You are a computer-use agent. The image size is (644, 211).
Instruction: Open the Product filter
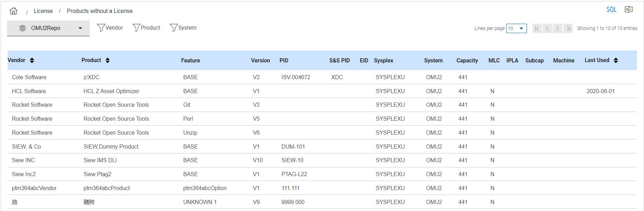click(x=147, y=28)
